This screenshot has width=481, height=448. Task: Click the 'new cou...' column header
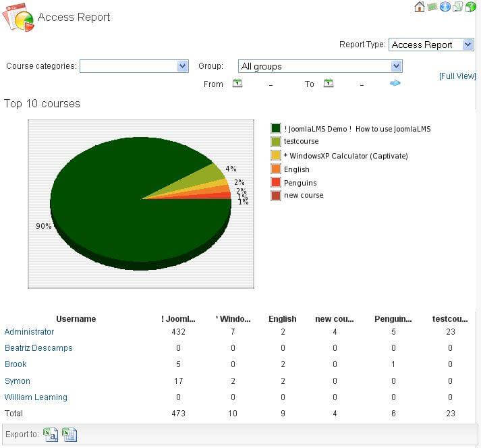coord(335,319)
